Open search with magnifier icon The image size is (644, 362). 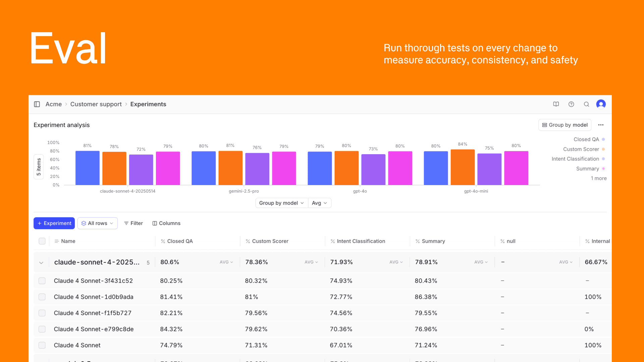[586, 104]
